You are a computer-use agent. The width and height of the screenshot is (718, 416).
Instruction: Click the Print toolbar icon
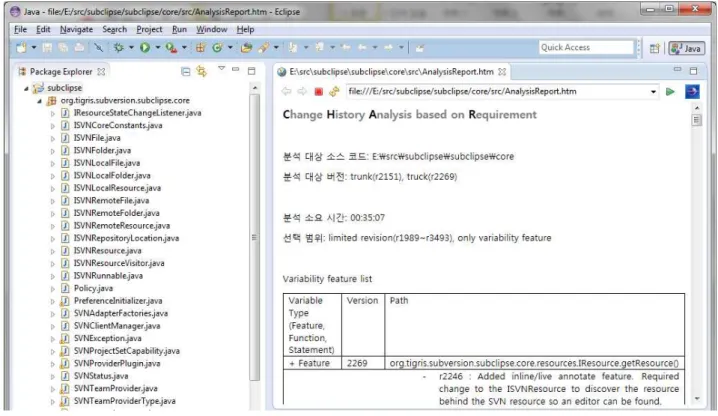coord(80,47)
